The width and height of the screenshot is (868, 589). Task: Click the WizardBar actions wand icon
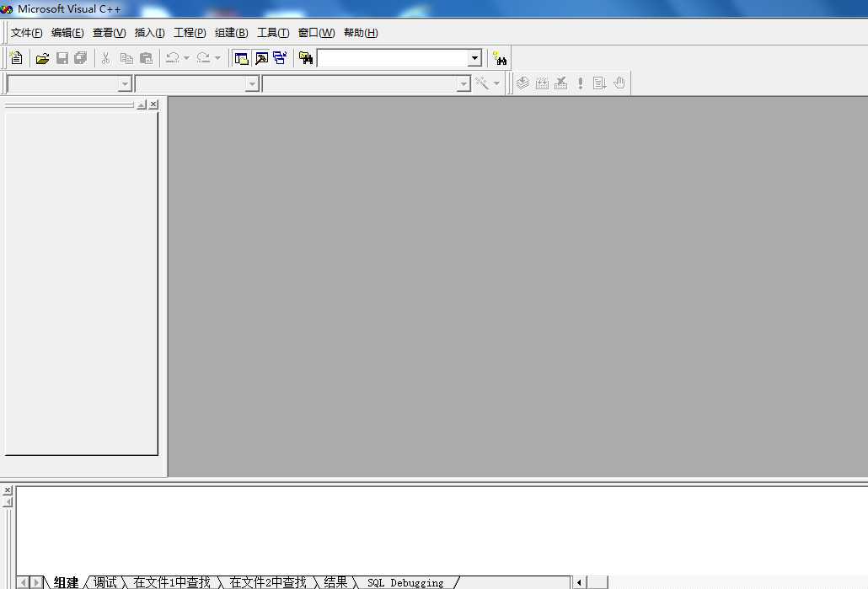pyautogui.click(x=481, y=83)
